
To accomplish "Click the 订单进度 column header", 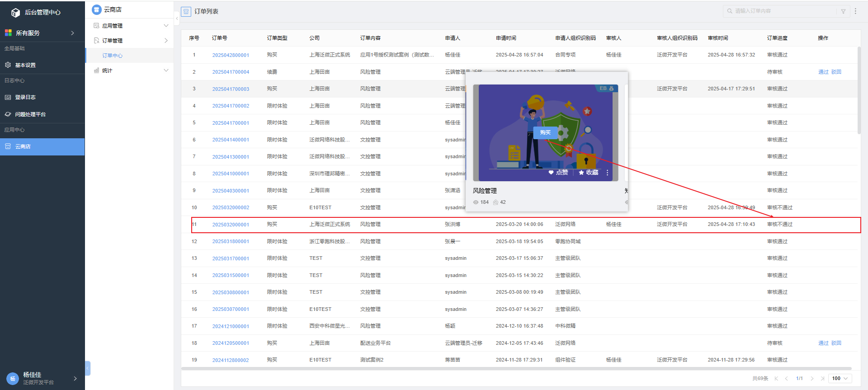I will coord(777,38).
